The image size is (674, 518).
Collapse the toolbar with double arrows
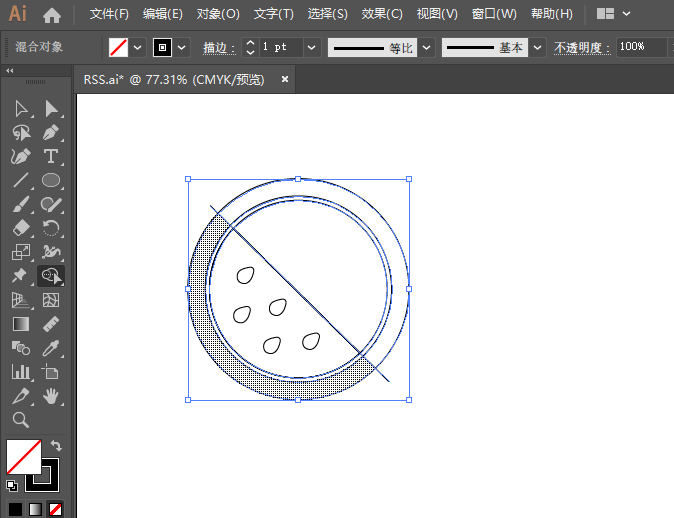9,70
